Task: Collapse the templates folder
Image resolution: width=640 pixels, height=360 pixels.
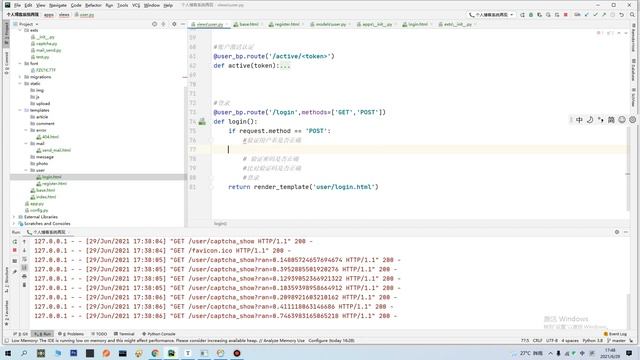Action: (20, 110)
